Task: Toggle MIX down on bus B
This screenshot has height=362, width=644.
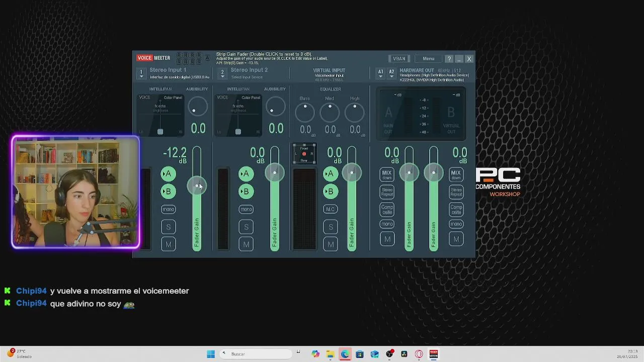Action: click(x=456, y=175)
